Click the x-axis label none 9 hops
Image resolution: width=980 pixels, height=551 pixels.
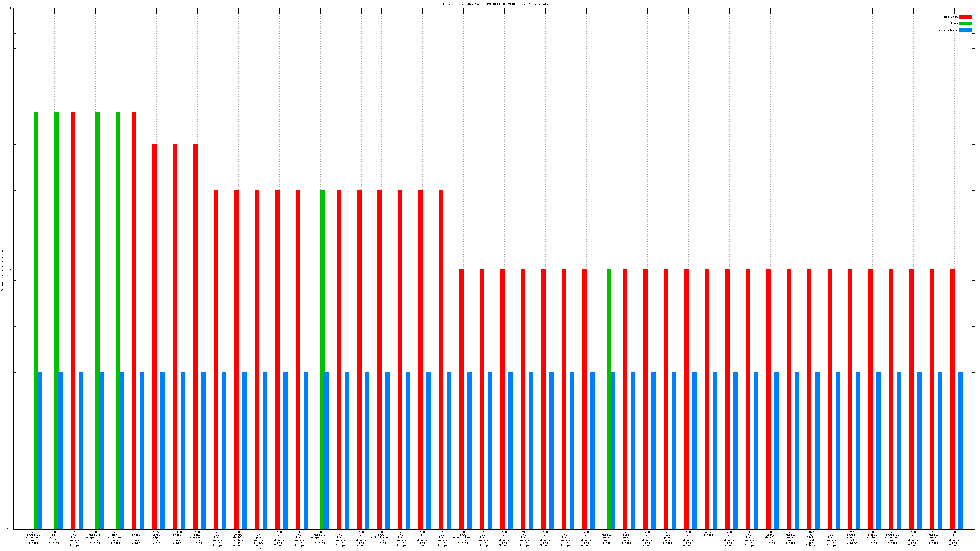point(708,534)
